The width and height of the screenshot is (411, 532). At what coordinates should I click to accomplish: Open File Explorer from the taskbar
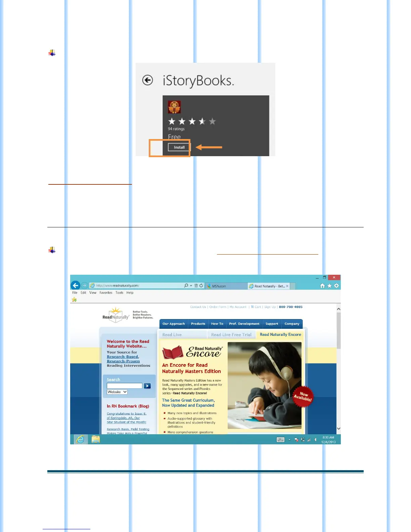point(96,439)
